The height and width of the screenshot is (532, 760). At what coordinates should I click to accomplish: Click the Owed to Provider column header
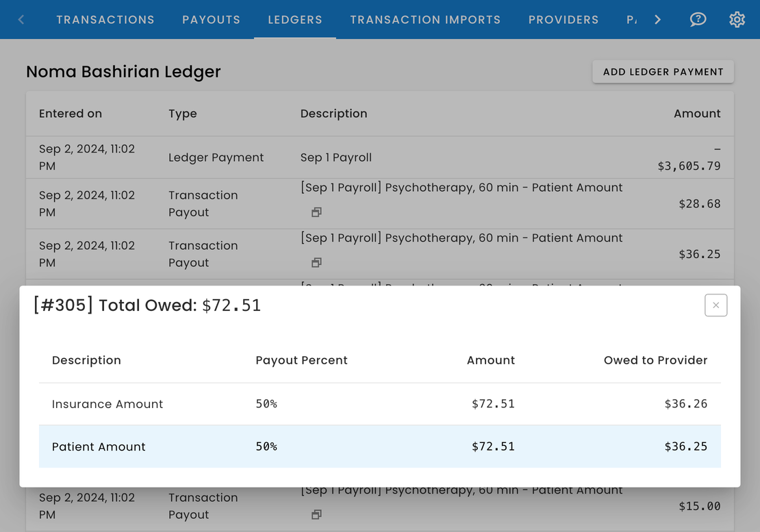[x=655, y=360]
